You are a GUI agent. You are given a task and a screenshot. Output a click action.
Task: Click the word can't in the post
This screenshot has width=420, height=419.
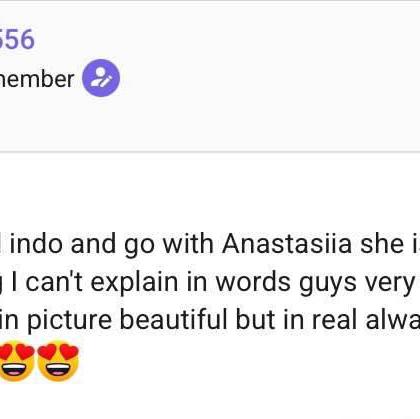54,282
